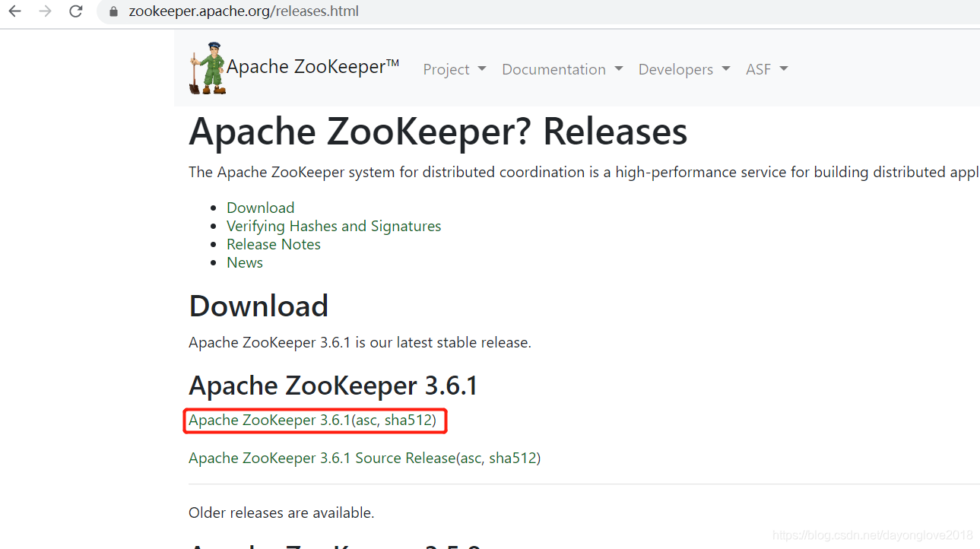Click the 'Apache ZooKeeper? Releases' page heading

[438, 132]
